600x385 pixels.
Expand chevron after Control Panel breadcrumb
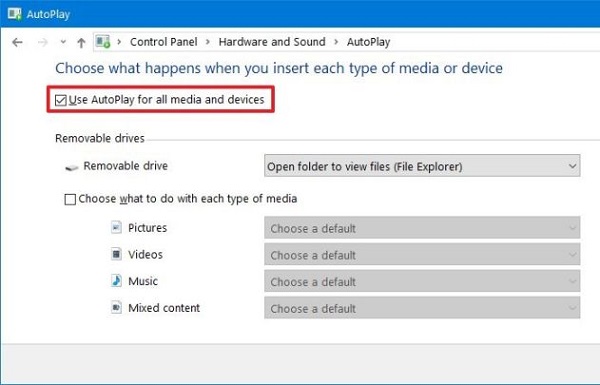(208, 42)
